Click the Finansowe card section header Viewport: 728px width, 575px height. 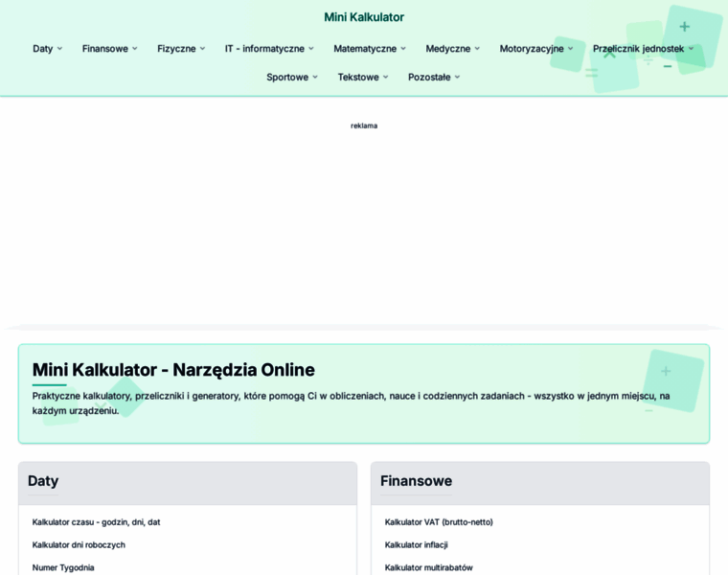tap(416, 481)
